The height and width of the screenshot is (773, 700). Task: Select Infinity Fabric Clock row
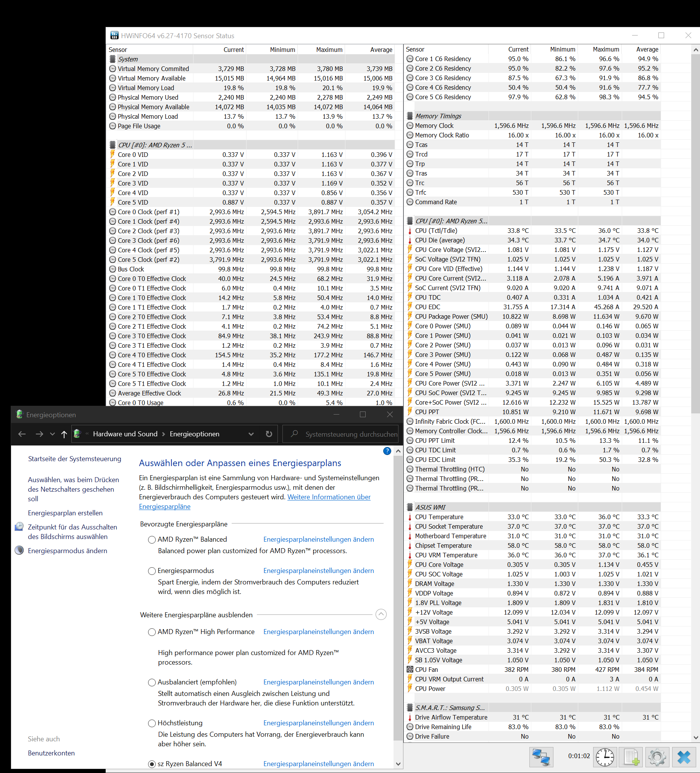point(533,421)
